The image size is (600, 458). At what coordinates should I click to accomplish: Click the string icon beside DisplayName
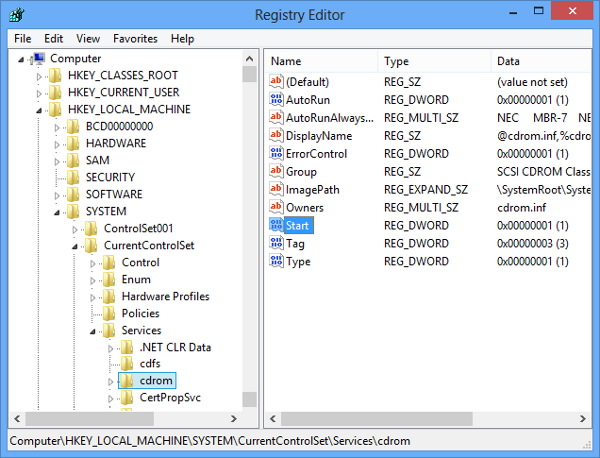276,135
